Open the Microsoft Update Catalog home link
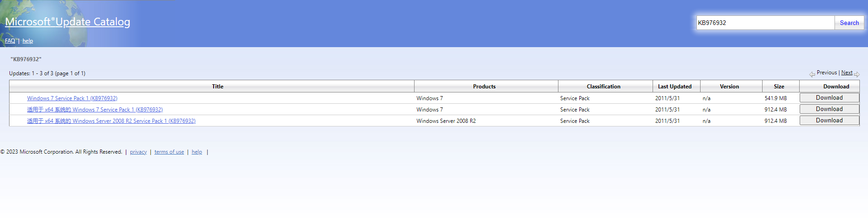 [x=67, y=22]
